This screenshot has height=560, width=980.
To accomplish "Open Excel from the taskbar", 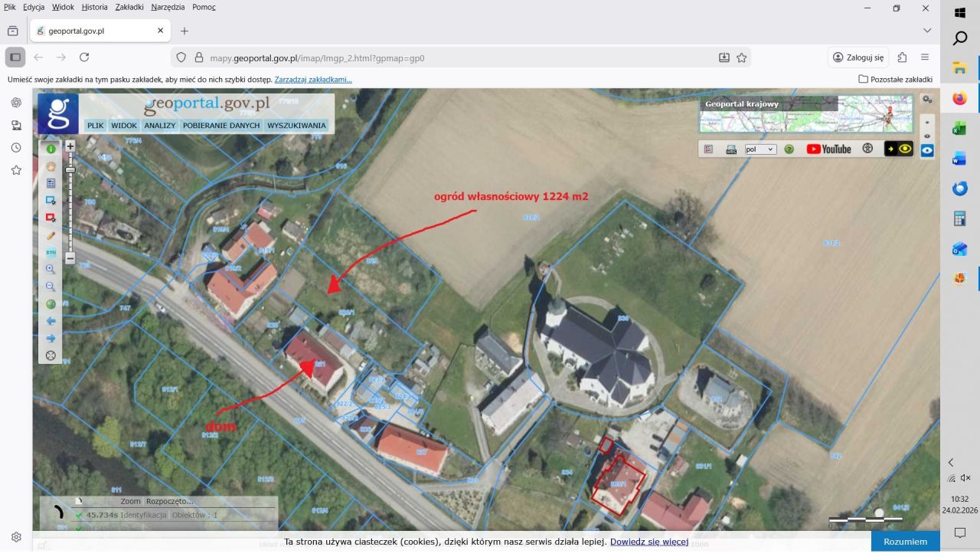I will [x=960, y=129].
